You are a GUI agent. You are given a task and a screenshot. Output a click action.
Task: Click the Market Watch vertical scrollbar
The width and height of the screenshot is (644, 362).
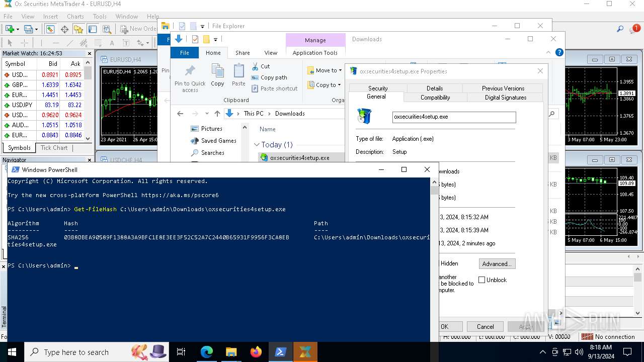coord(88,104)
